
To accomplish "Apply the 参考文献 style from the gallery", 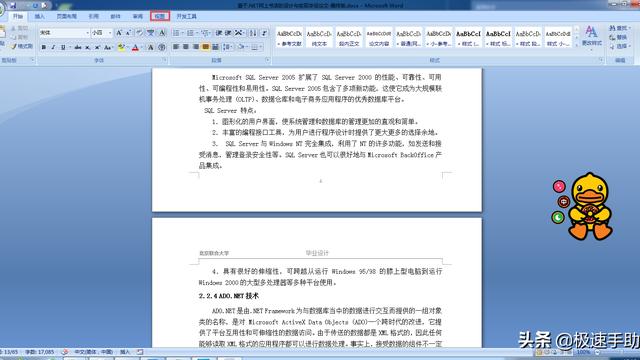I will (289, 38).
